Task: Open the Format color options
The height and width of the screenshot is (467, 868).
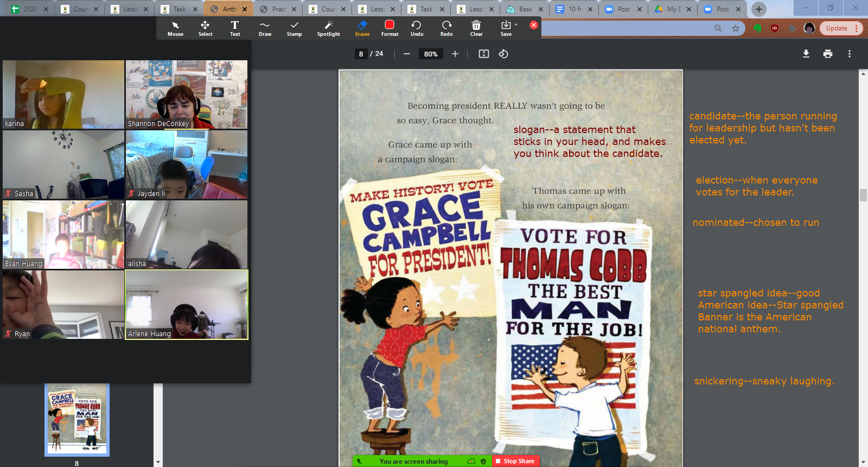Action: coord(390,28)
